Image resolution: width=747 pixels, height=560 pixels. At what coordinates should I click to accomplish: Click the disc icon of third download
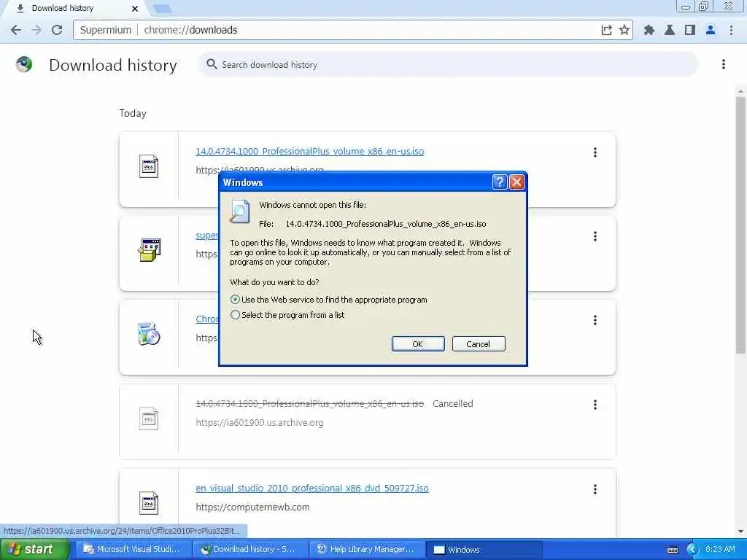click(149, 334)
